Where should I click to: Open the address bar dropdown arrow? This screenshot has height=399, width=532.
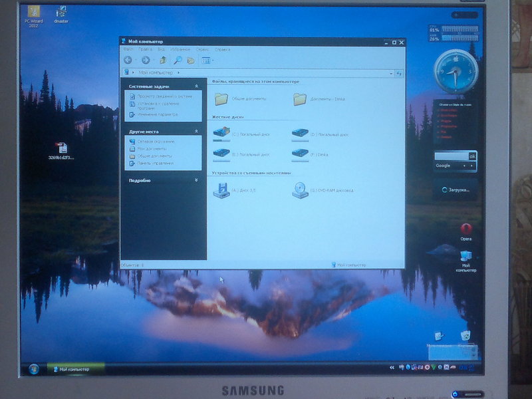390,72
